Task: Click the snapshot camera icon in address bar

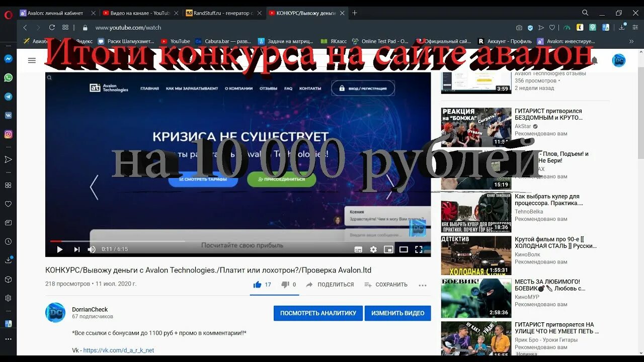Action: point(519,28)
